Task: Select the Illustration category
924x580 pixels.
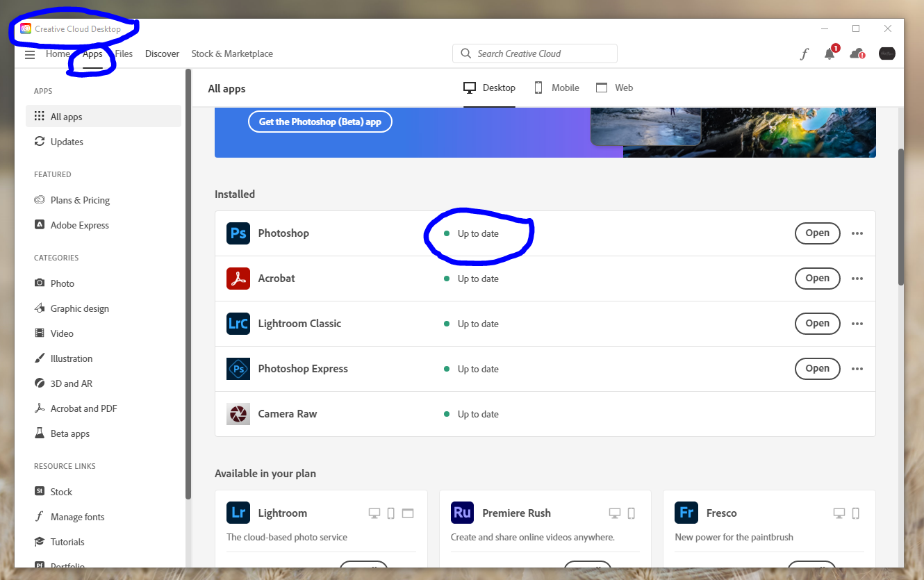Action: pyautogui.click(x=104, y=358)
